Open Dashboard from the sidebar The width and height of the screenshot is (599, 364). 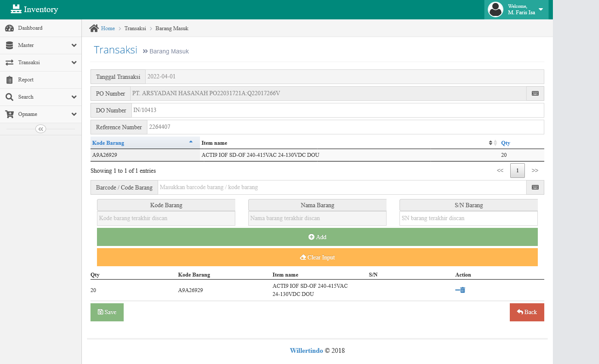point(30,28)
